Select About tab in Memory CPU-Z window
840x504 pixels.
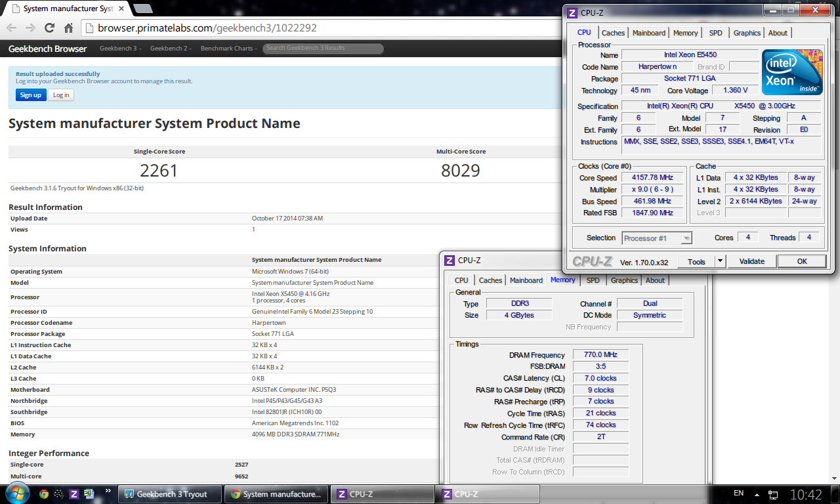coord(655,280)
